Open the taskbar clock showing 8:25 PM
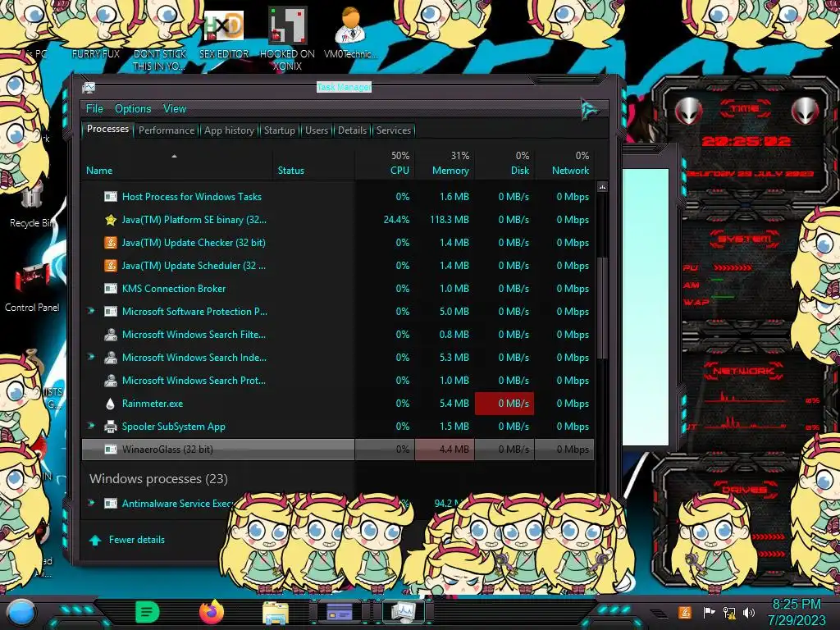The image size is (840, 630). click(x=797, y=612)
